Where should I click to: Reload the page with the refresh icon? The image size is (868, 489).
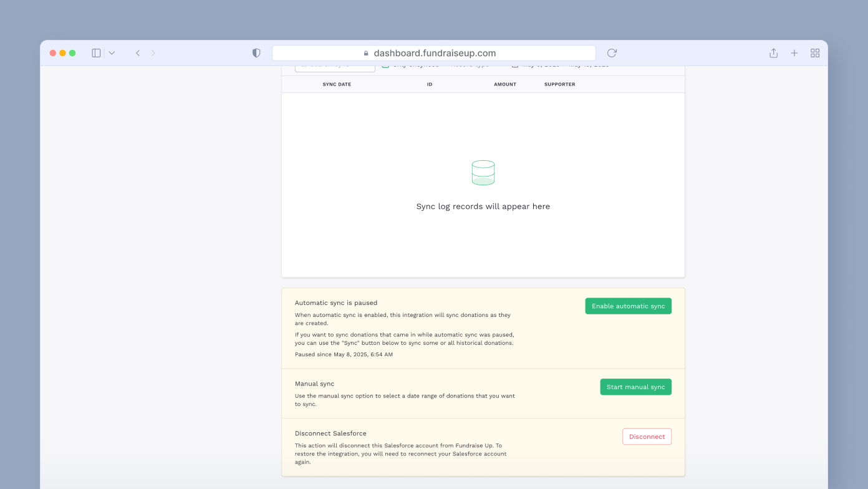tap(611, 53)
